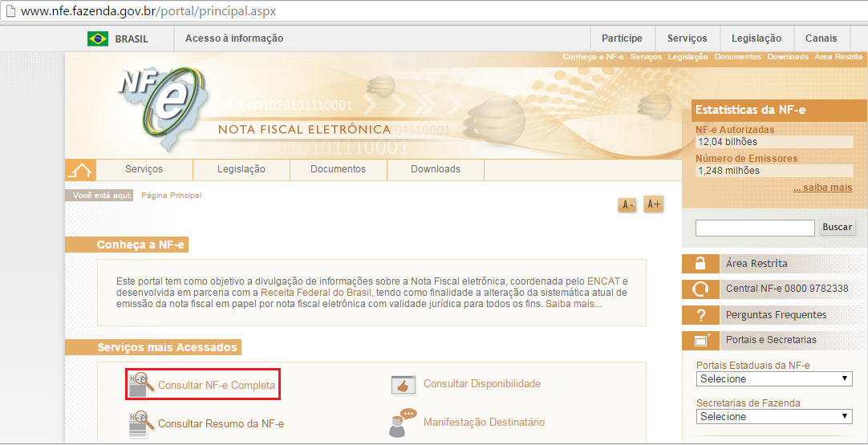868x445 pixels.
Task: Click the Consultar NF-e Completa link
Action: coord(217,385)
